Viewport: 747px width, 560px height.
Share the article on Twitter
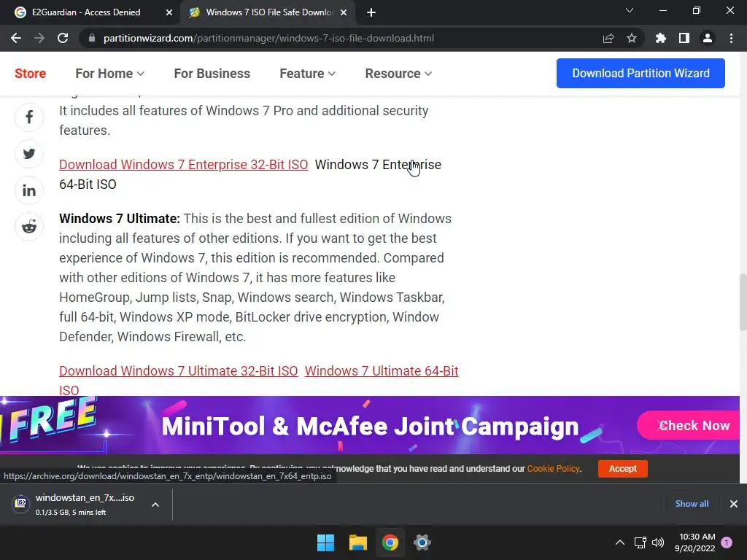pyautogui.click(x=29, y=154)
